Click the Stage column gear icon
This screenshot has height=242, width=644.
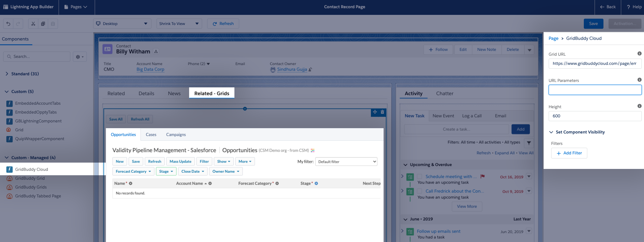click(316, 183)
